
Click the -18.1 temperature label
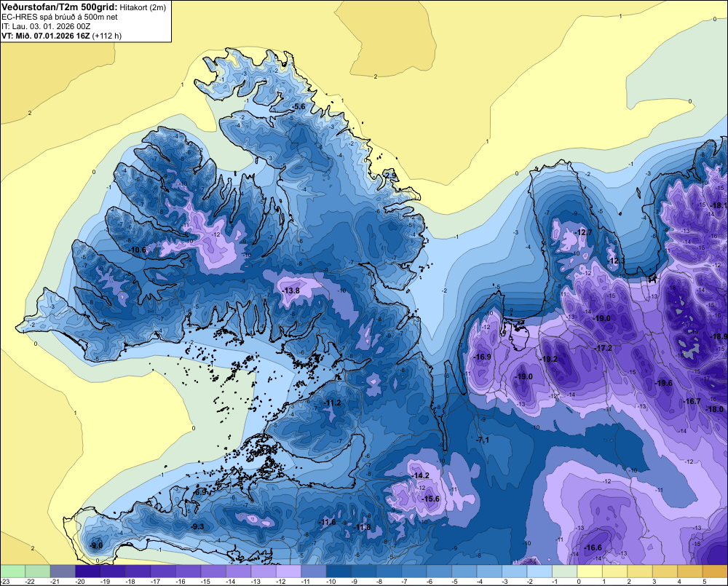[719, 205]
